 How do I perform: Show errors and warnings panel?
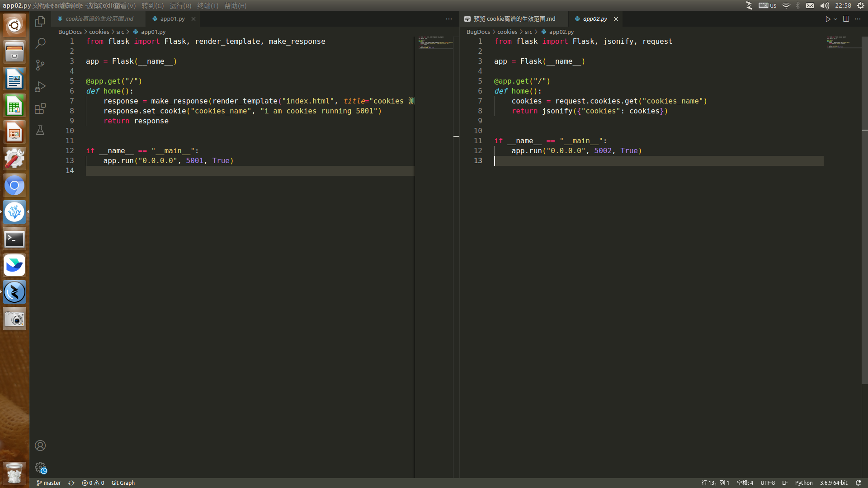[x=93, y=483]
